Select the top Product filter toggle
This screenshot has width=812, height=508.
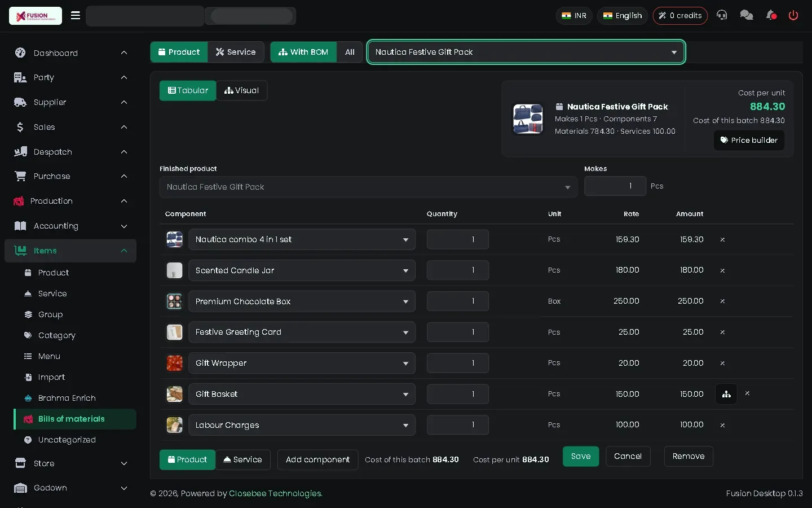coord(179,52)
